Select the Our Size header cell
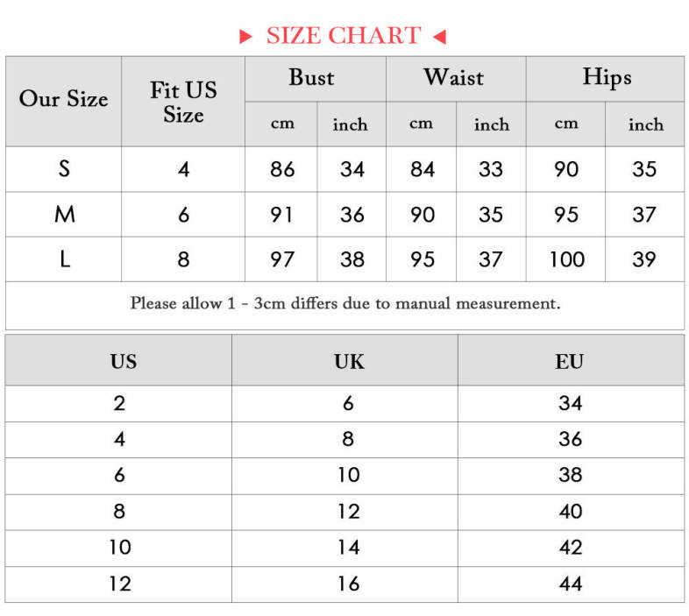Viewport: 689px width, 616px height. 63,100
